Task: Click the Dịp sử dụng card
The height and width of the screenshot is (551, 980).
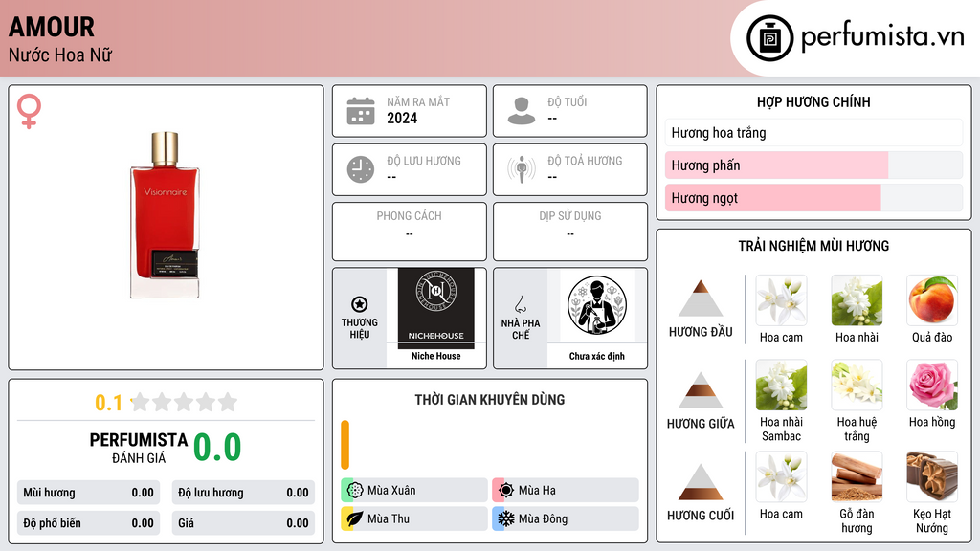Action: point(570,231)
